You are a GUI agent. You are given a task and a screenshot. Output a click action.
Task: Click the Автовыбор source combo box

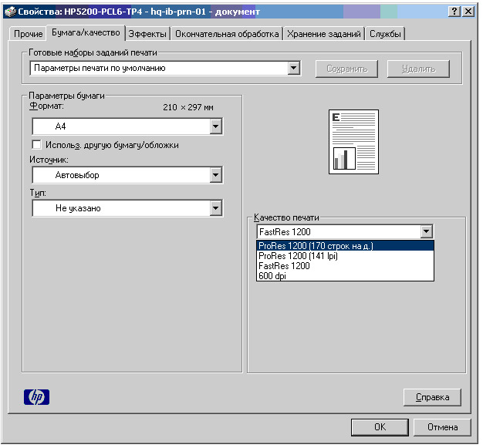coord(127,175)
